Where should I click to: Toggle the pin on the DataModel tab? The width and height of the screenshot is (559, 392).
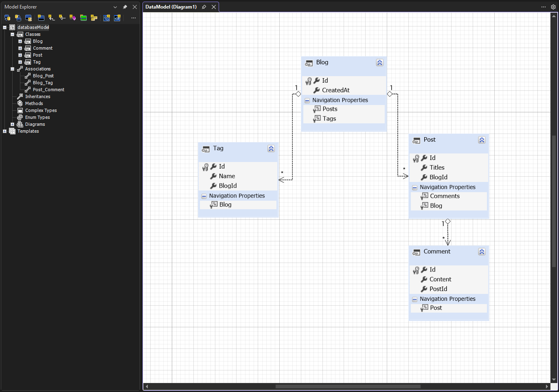click(204, 7)
